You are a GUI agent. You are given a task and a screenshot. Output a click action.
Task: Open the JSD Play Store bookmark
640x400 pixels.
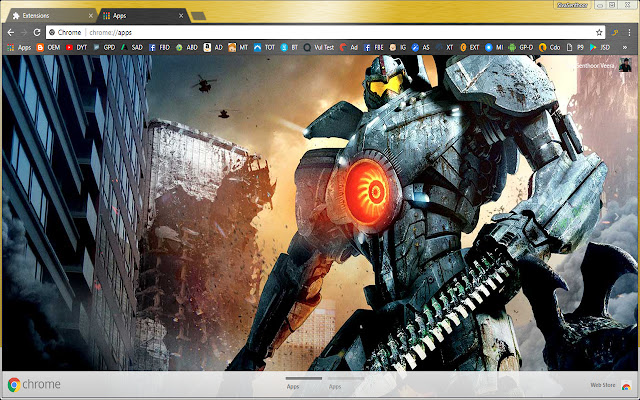[600, 47]
